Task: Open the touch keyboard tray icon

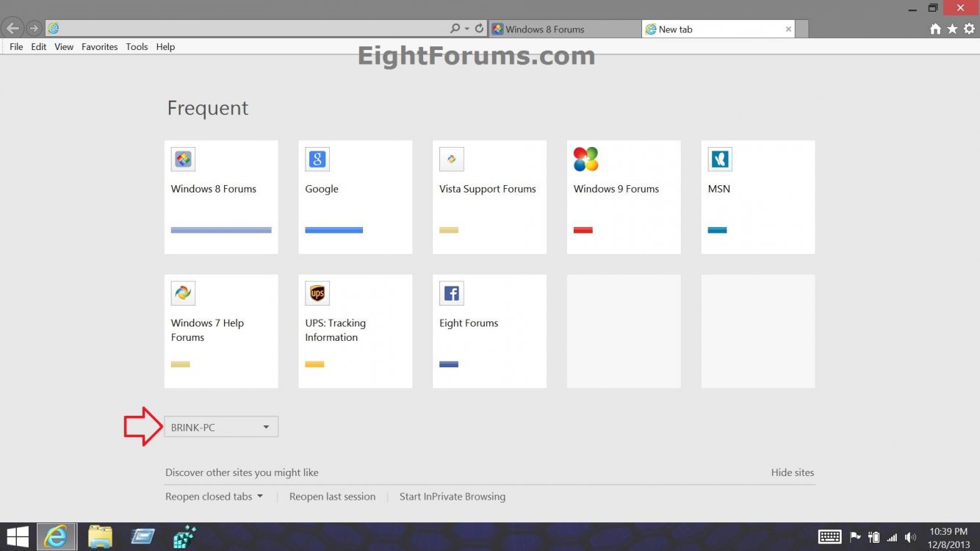Action: click(x=829, y=537)
